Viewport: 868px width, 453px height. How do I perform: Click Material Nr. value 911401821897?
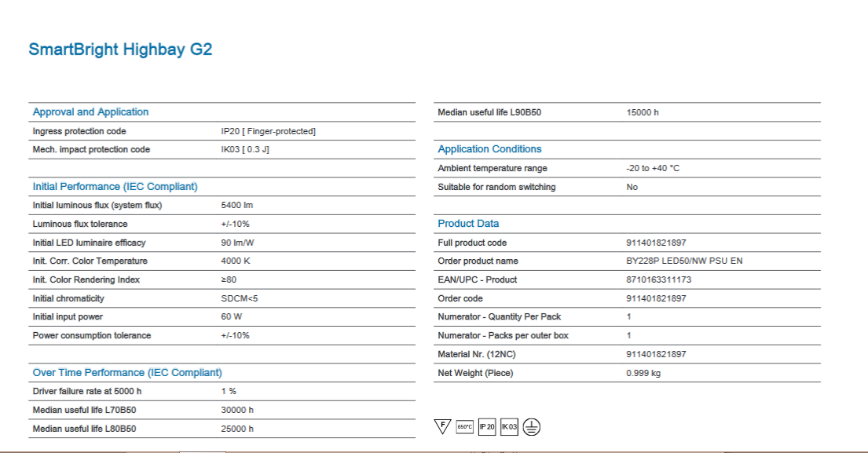coord(656,355)
